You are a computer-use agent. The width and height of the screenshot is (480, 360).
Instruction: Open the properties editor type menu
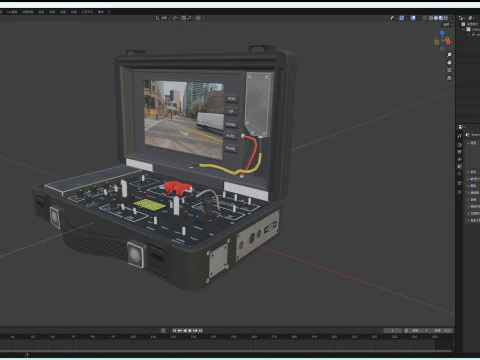[x=461, y=127]
